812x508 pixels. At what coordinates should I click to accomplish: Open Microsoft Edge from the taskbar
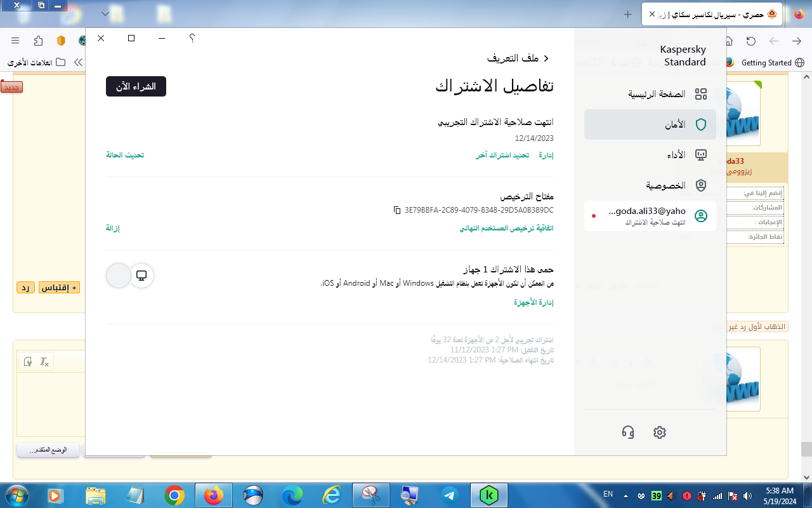(292, 495)
